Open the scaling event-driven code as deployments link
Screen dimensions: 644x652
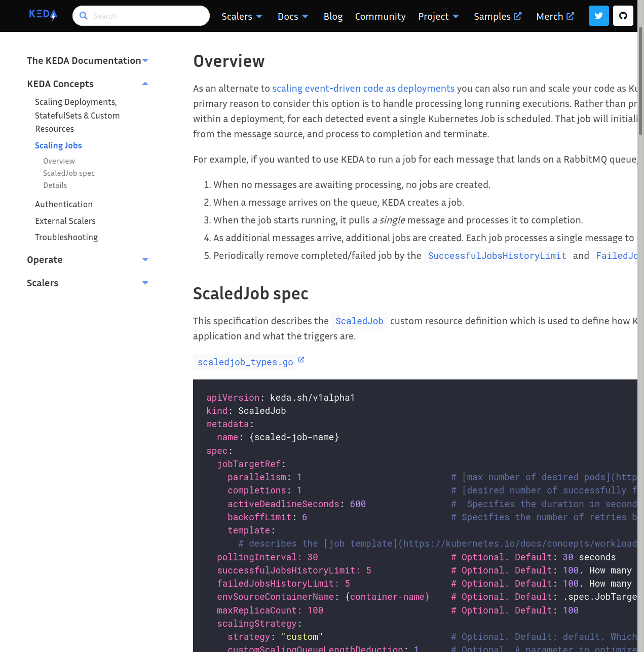pos(363,88)
